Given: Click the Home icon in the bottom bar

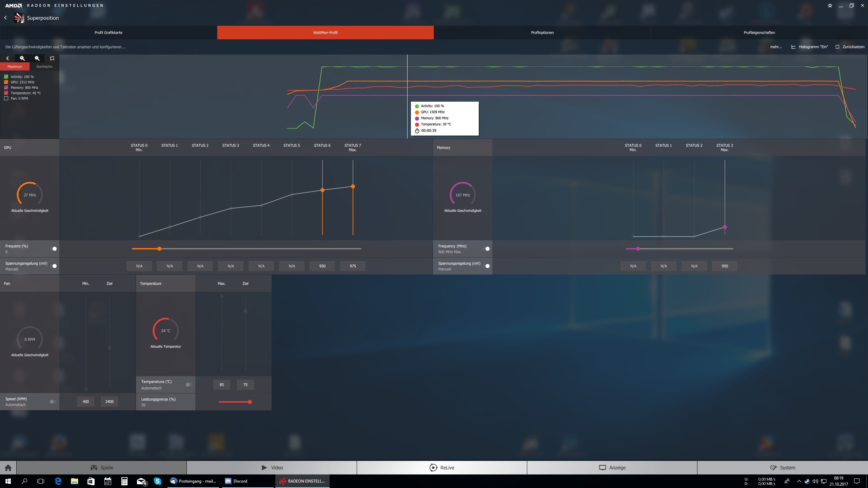Looking at the screenshot, I should click(x=8, y=468).
